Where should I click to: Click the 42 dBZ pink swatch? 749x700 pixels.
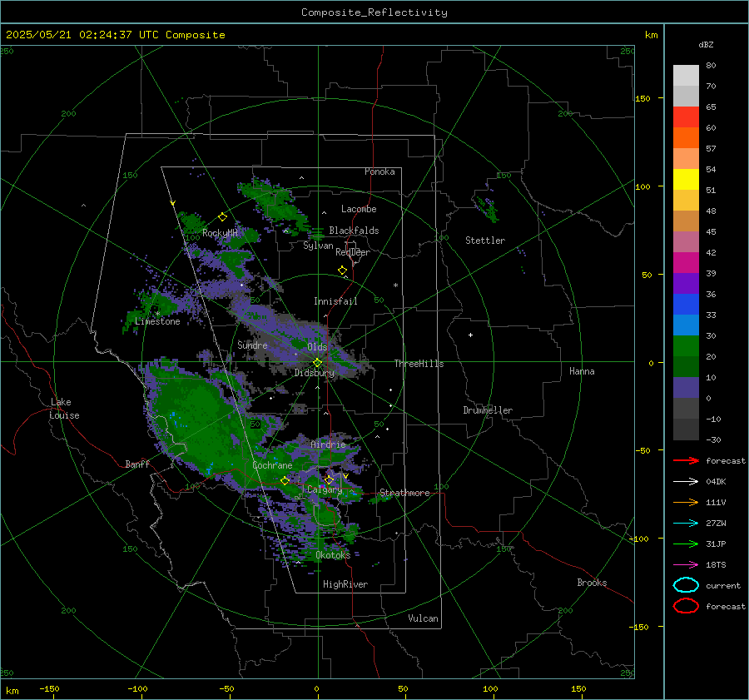(686, 241)
